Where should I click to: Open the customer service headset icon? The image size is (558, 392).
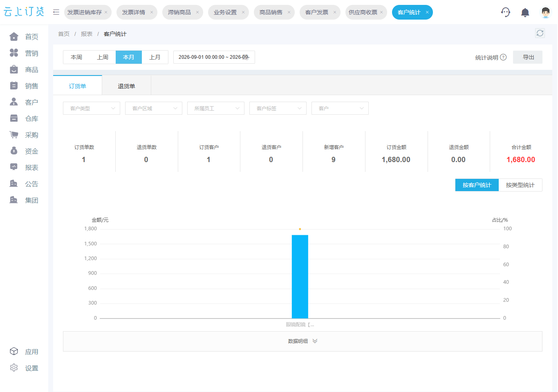point(506,12)
